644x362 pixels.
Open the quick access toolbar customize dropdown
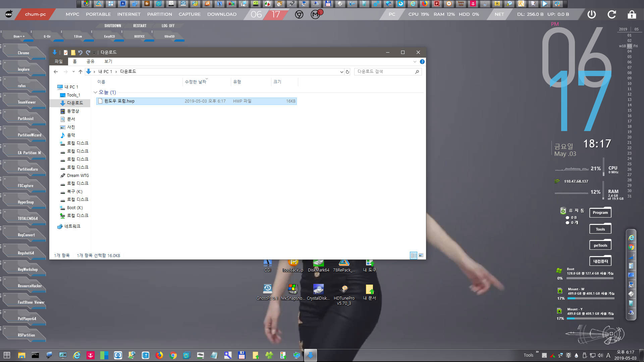point(94,53)
